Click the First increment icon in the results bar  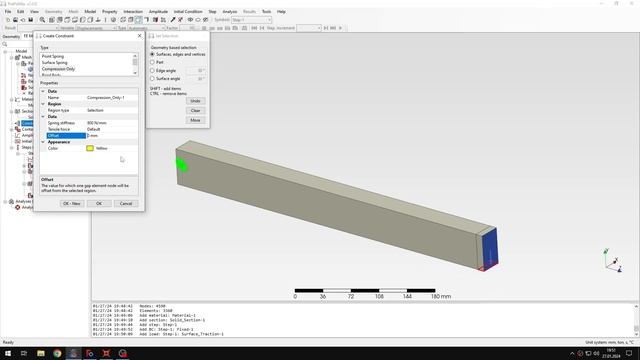point(254,28)
